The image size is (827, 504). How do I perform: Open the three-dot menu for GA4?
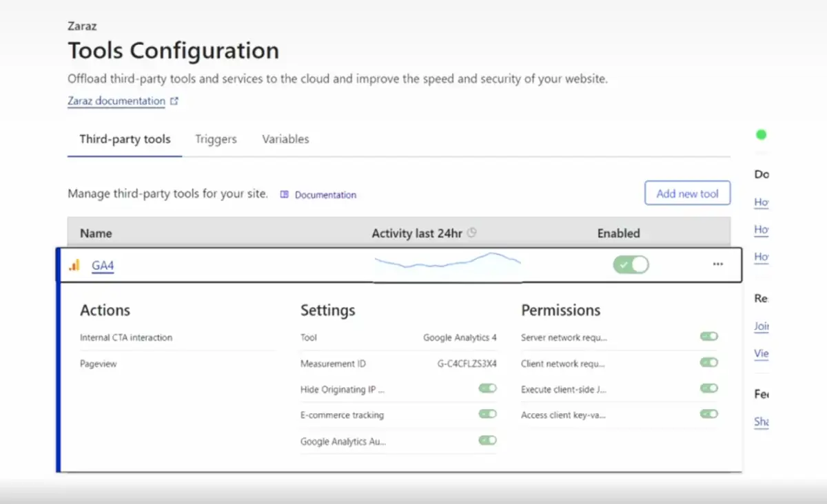click(x=717, y=264)
